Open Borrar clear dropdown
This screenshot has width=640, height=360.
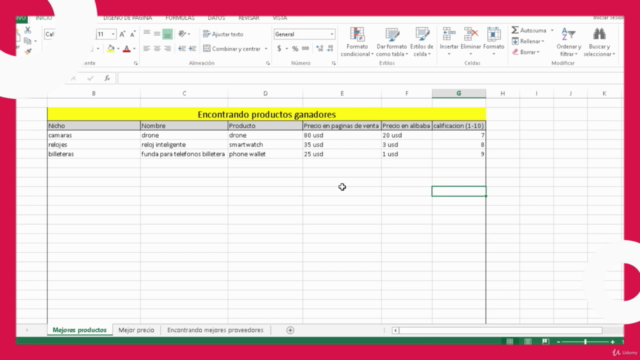tap(526, 52)
